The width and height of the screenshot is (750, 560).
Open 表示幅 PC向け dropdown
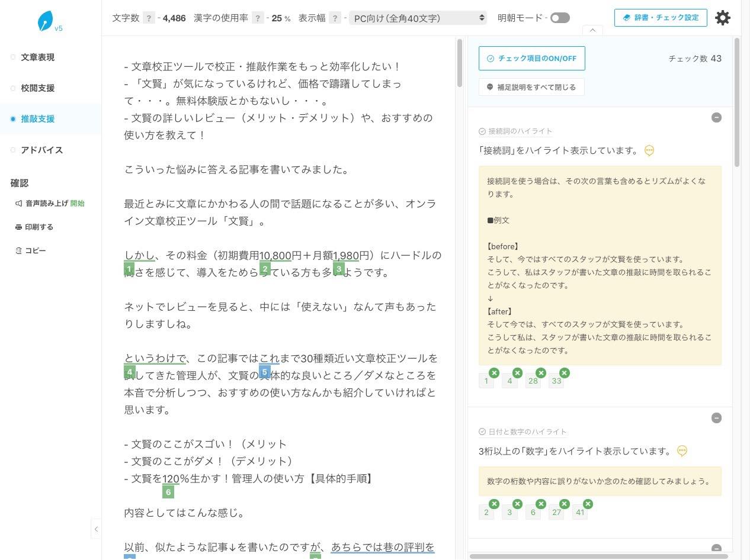coord(418,18)
